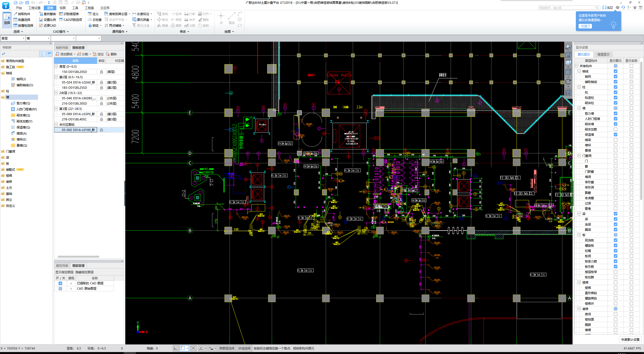
Task: Check 显示图元 for 门
Action: coord(616,161)
